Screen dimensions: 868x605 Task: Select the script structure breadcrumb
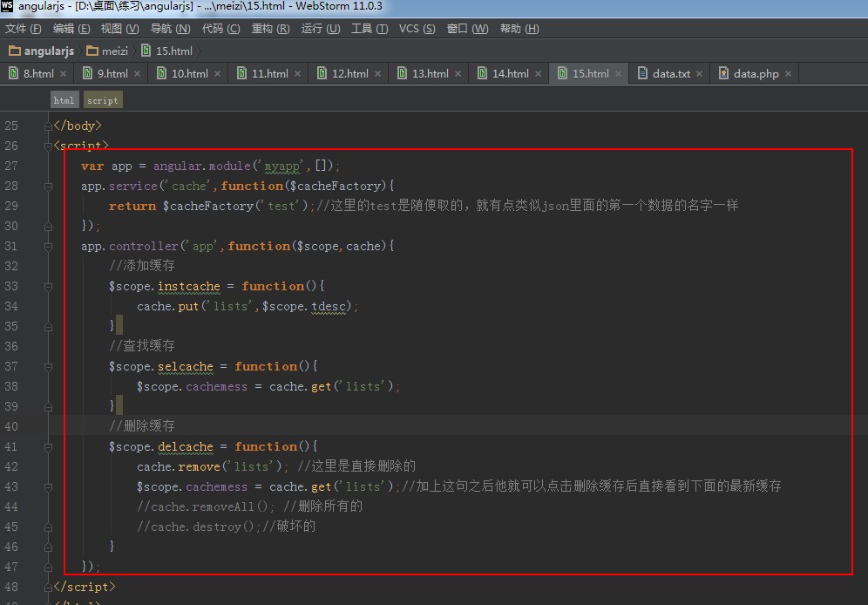[103, 100]
